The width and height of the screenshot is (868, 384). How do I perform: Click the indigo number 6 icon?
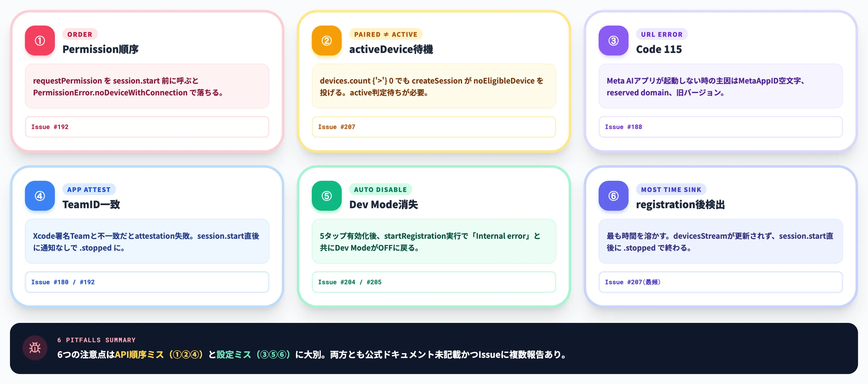(x=613, y=196)
